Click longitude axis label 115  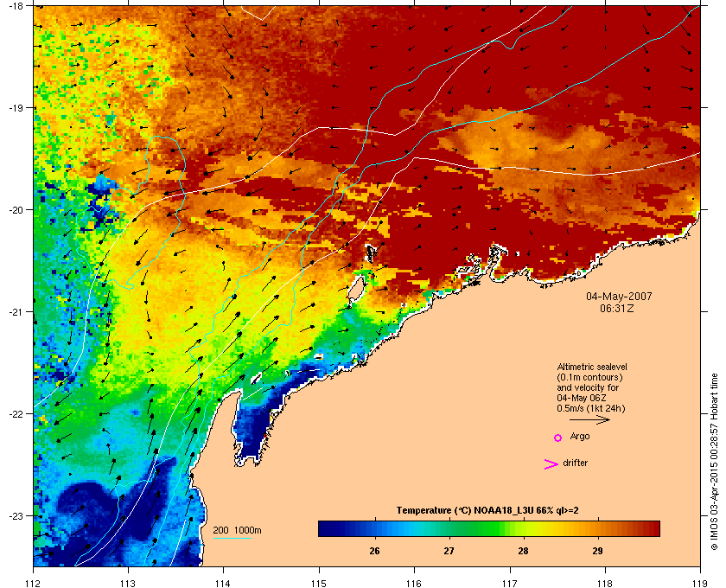319,583
